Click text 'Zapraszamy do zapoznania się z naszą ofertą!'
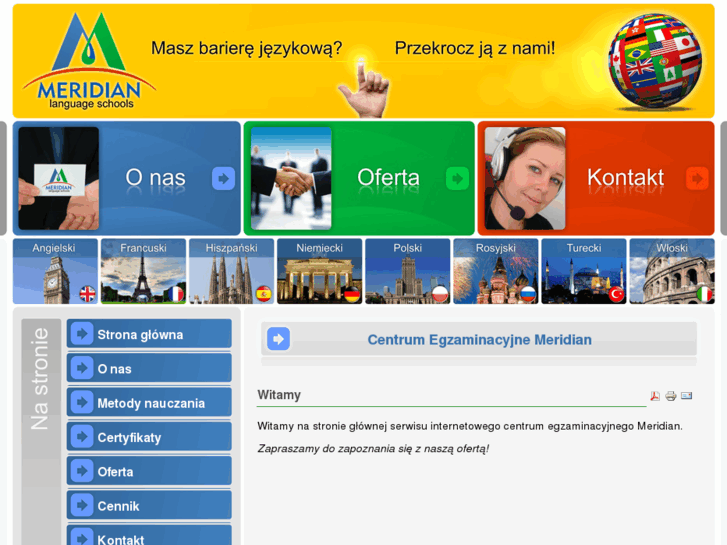 point(373,449)
